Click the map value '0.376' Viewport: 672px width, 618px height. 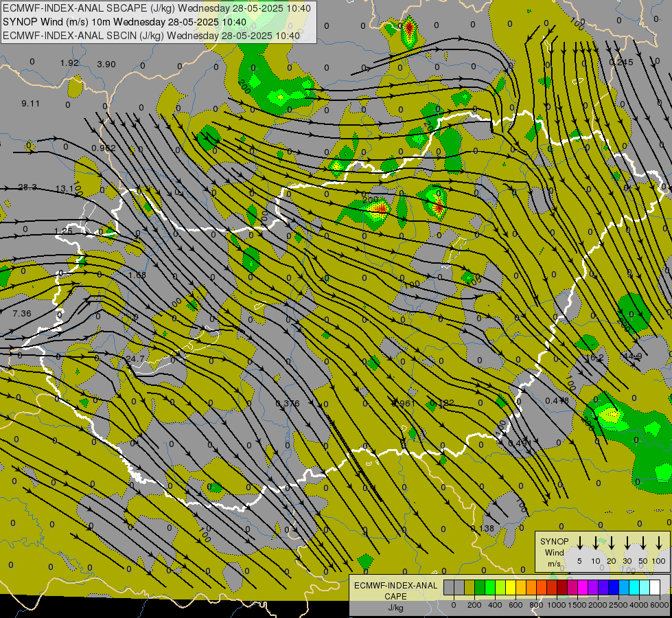point(288,404)
